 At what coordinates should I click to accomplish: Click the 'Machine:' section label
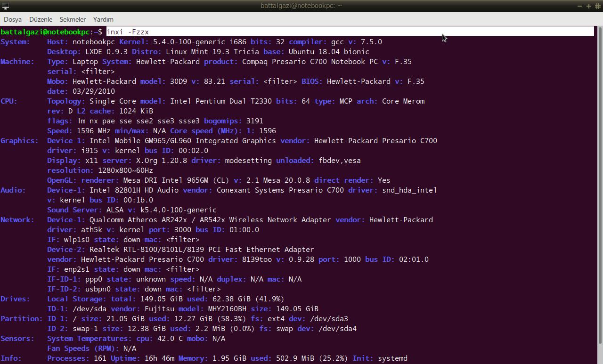pyautogui.click(x=17, y=62)
